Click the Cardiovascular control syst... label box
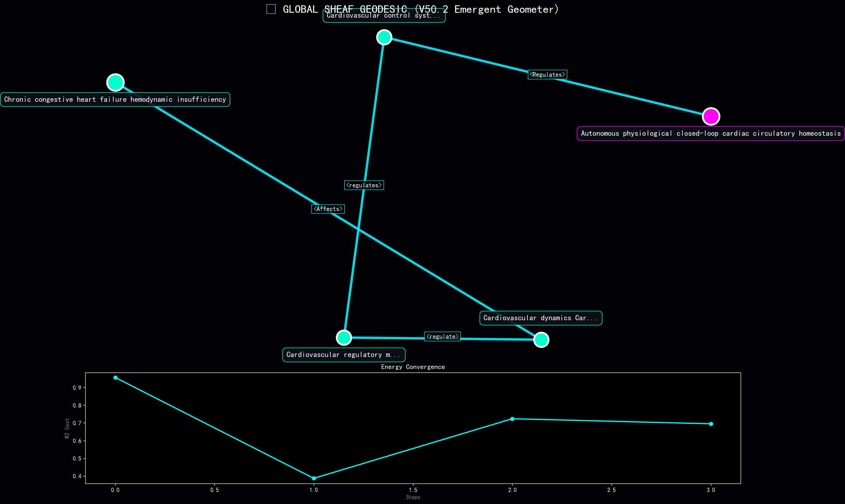The width and height of the screenshot is (845, 504). click(384, 17)
